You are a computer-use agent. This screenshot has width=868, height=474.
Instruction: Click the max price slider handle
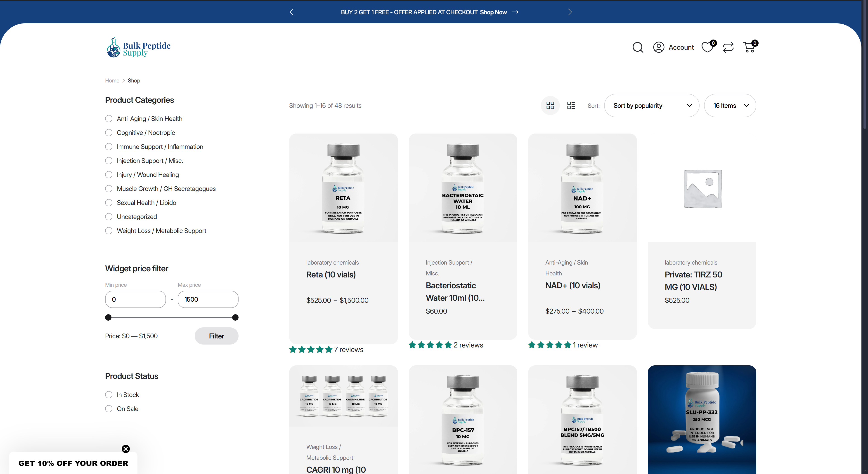coord(236,317)
